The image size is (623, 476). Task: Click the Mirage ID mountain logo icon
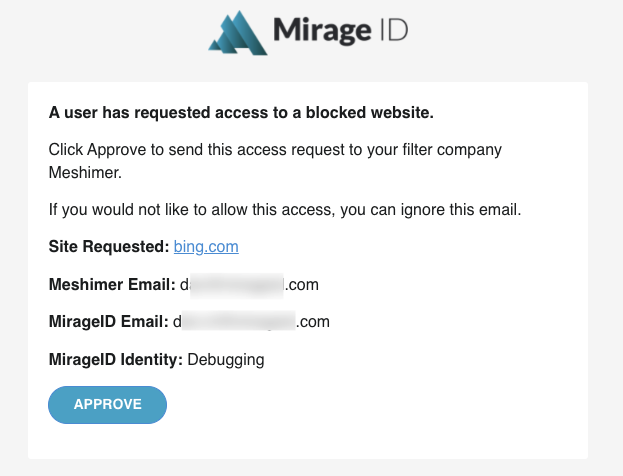238,33
